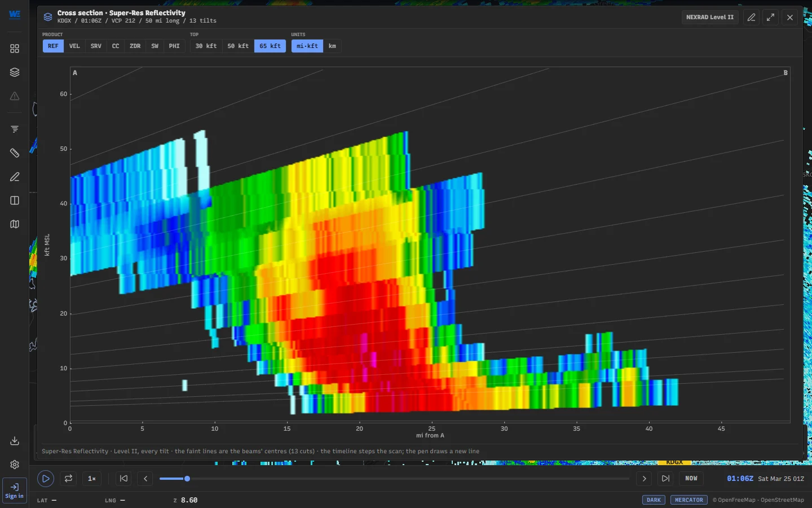Step forward one frame
The image size is (812, 508).
pyautogui.click(x=644, y=479)
